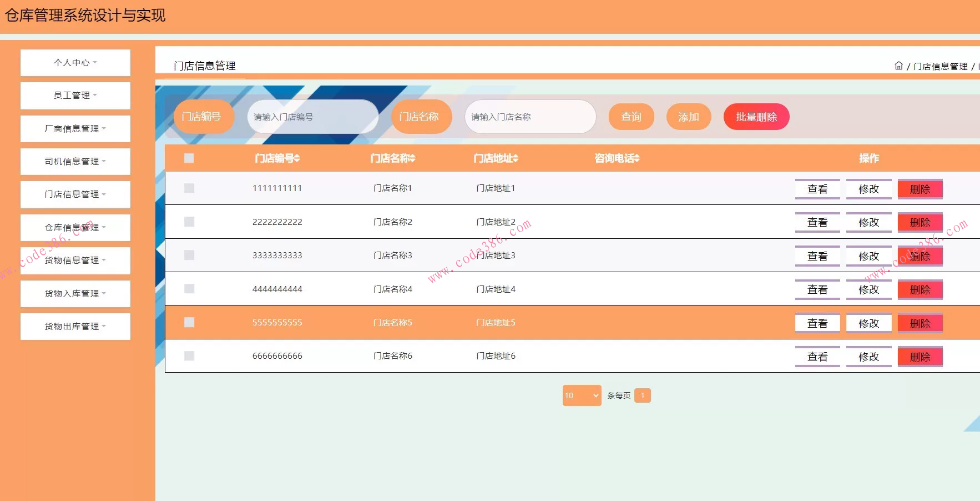Sort by 门店编号 column arrows
The width and height of the screenshot is (980, 501).
coord(297,159)
